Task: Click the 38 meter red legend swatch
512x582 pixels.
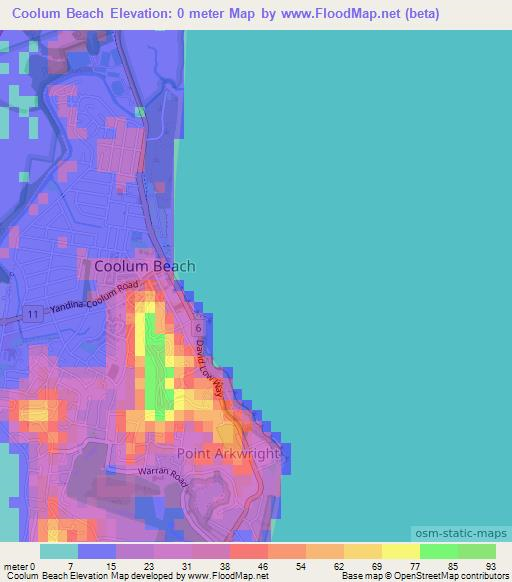Action: click(249, 551)
